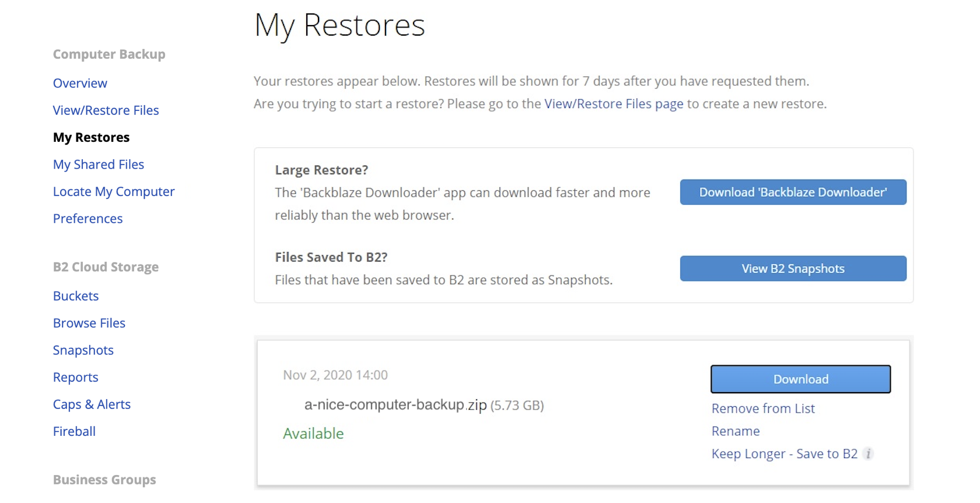Image resolution: width=980 pixels, height=503 pixels.
Task: Open Caps & Alerts
Action: point(92,404)
